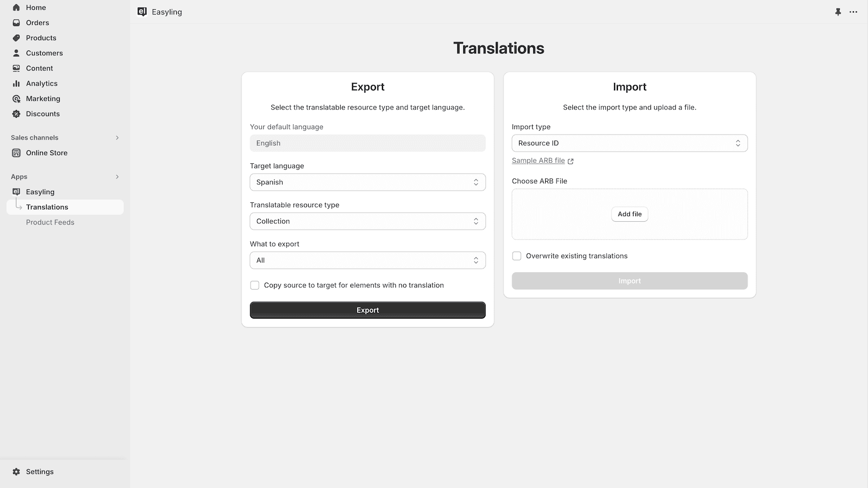Open the Sample ARB file link
Screen dimensions: 868x488
(x=538, y=160)
